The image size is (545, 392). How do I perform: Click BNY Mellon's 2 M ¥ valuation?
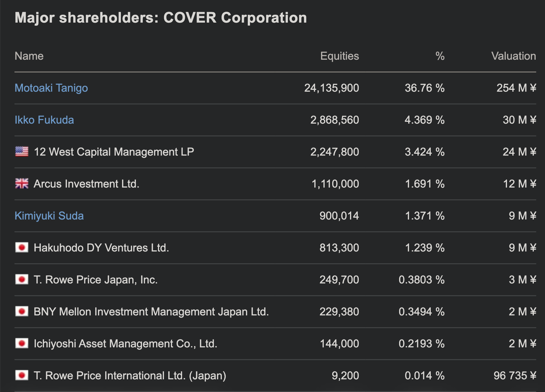click(x=523, y=312)
